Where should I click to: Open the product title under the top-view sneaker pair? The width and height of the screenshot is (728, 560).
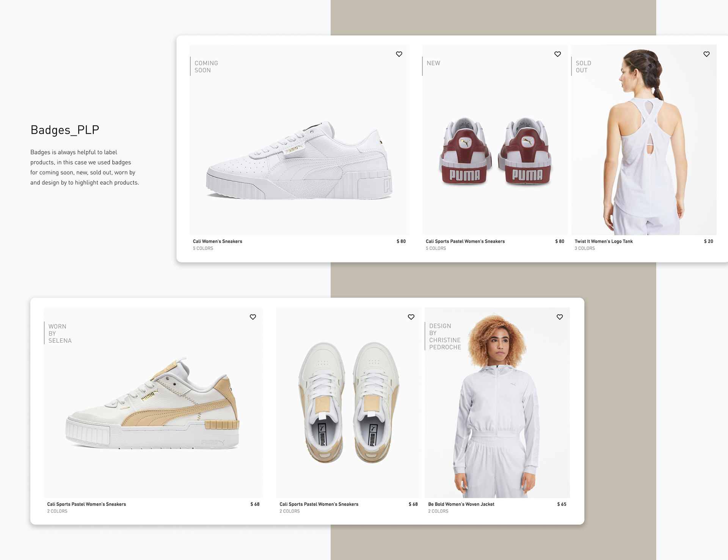pyautogui.click(x=319, y=504)
